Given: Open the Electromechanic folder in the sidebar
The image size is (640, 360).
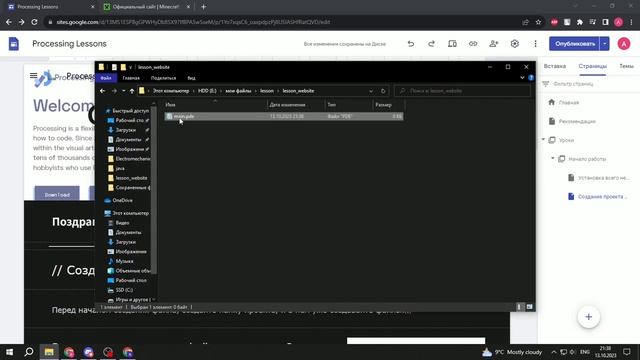Looking at the screenshot, I should [x=129, y=159].
